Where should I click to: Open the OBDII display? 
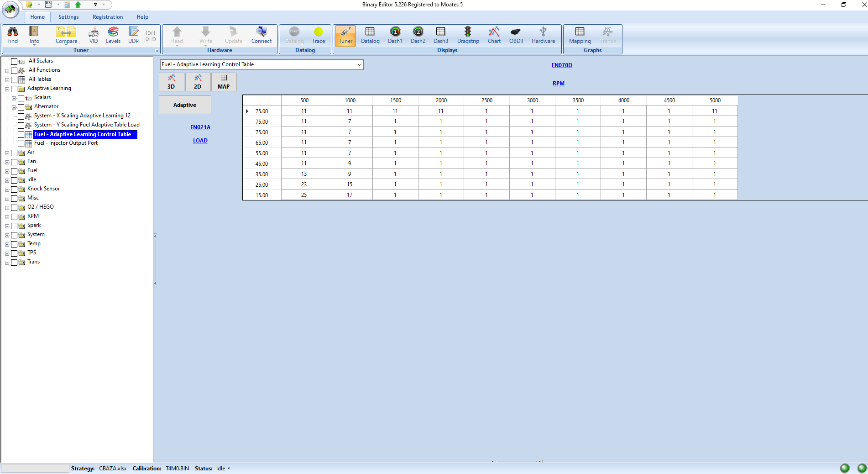pos(516,35)
